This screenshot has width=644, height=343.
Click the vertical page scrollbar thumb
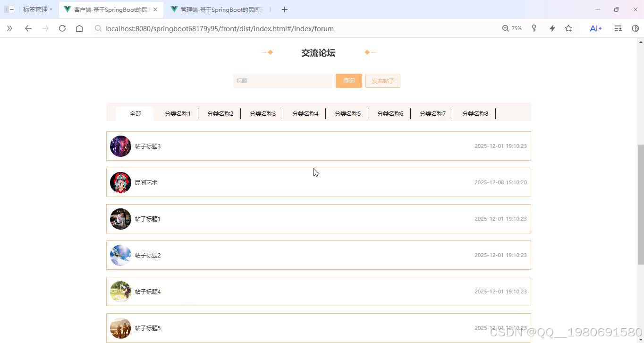[x=641, y=204]
